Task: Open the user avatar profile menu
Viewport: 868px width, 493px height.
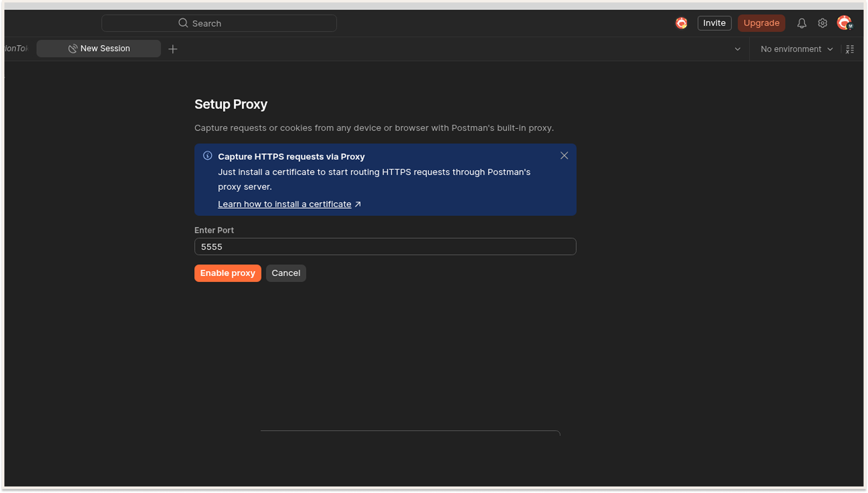Action: point(845,23)
